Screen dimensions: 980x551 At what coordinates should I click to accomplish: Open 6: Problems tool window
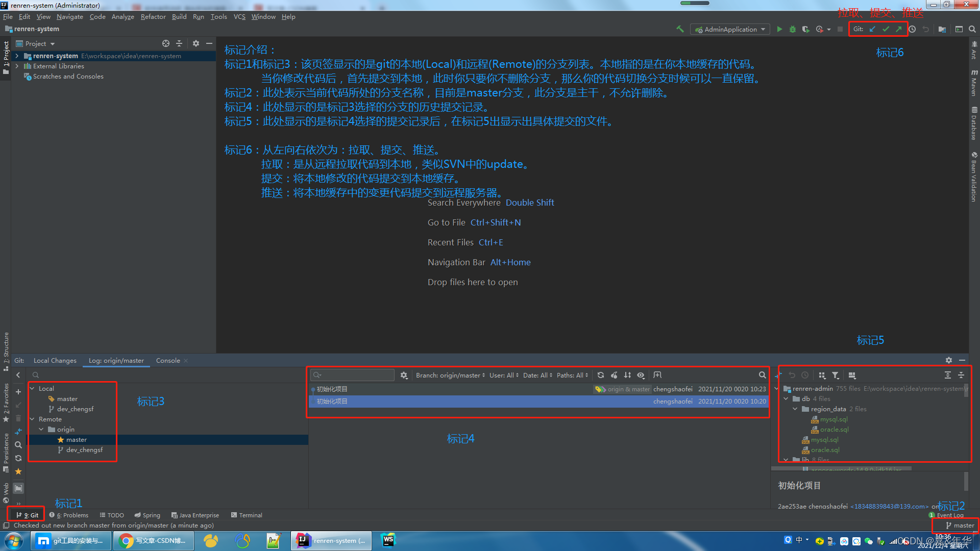[69, 515]
